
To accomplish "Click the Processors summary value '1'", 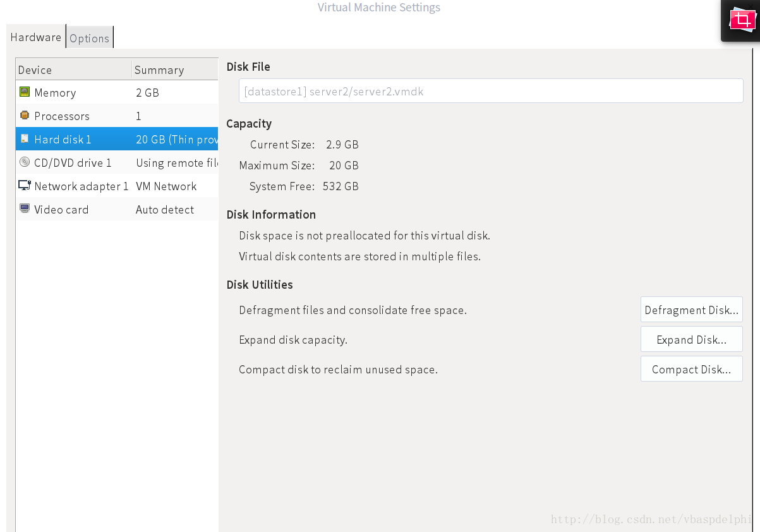I will 138,116.
